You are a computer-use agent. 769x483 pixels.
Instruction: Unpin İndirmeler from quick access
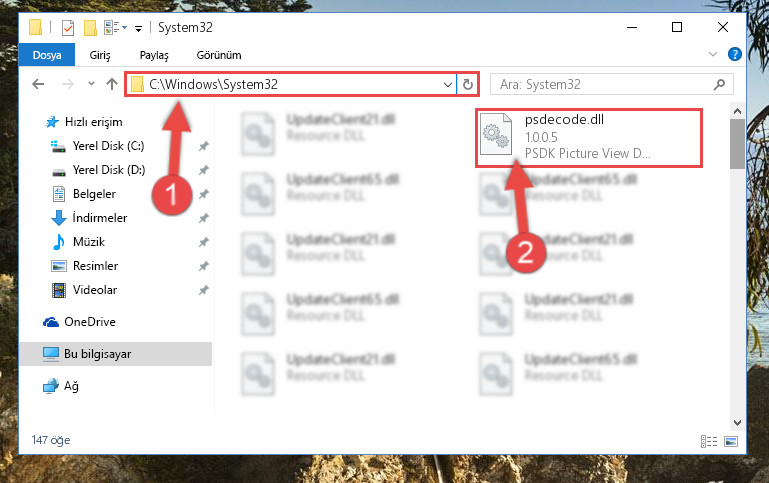coord(204,218)
